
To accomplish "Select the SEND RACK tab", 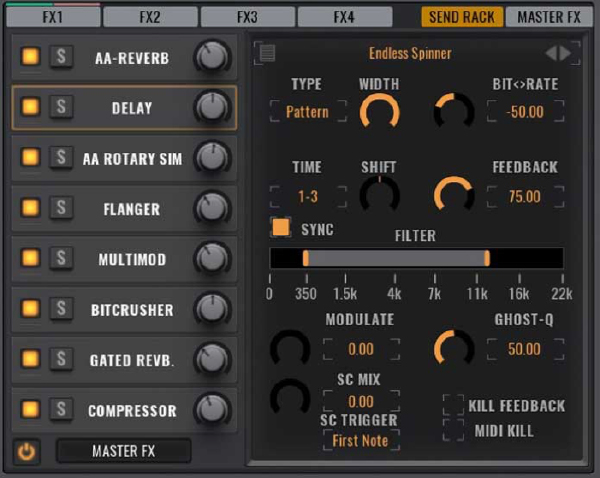I will point(462,17).
